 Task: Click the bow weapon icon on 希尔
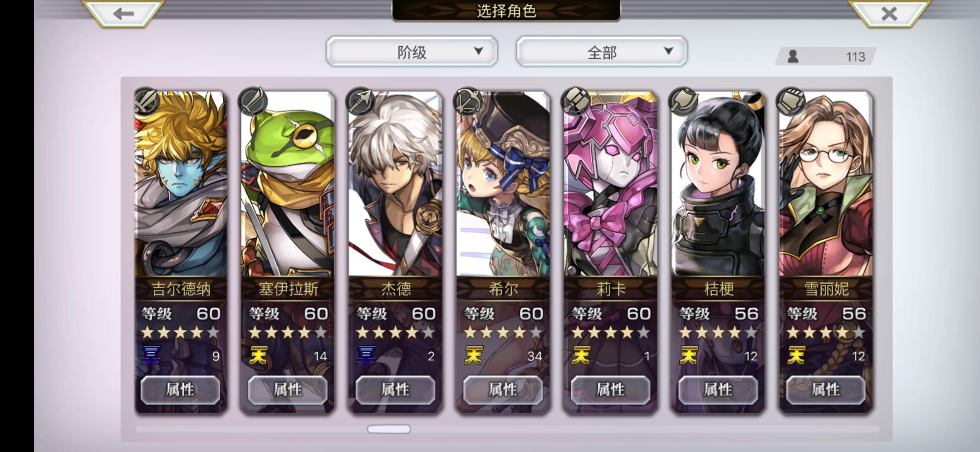[x=468, y=102]
